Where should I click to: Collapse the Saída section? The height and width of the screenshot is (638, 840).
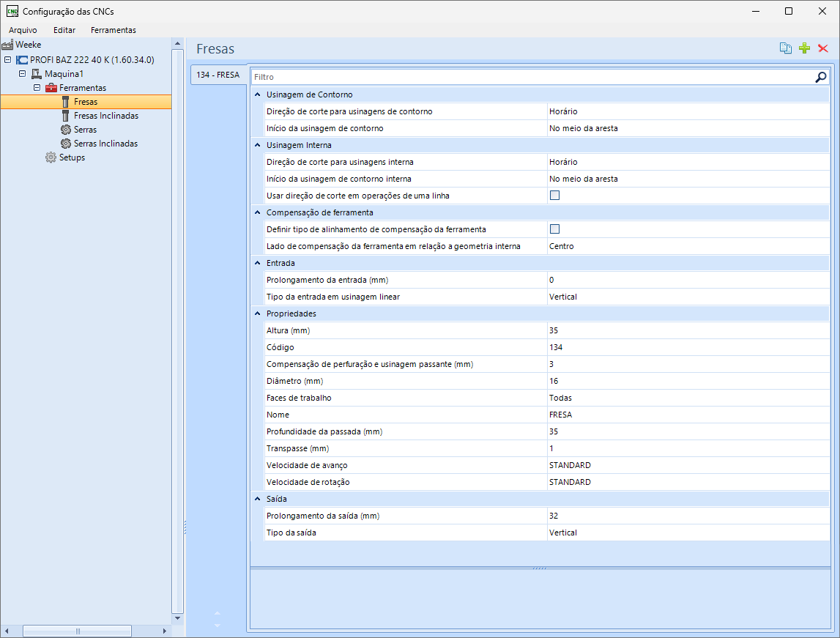pos(257,500)
